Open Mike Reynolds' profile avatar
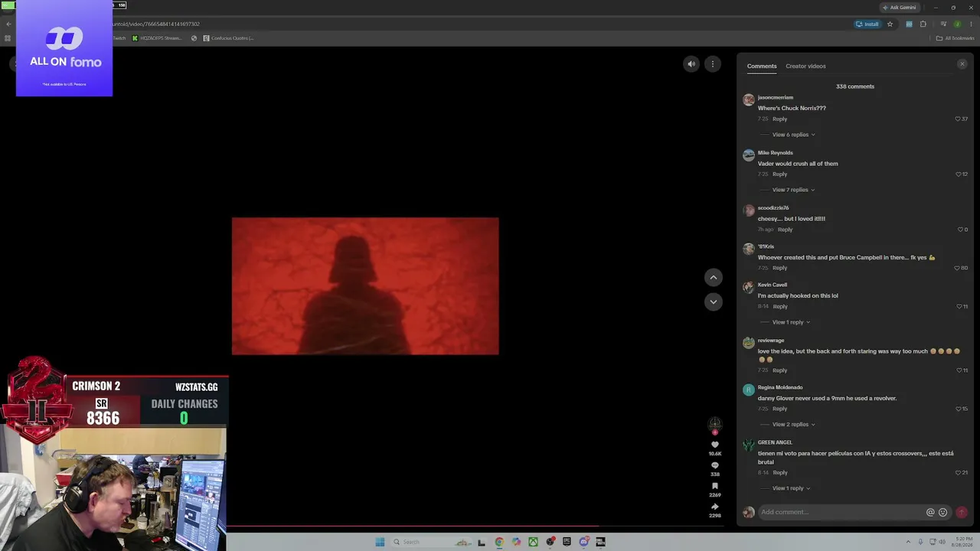The image size is (980, 551). (x=749, y=155)
